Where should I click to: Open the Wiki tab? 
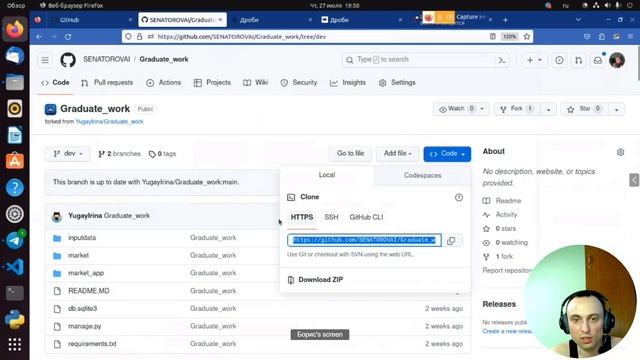(x=256, y=82)
